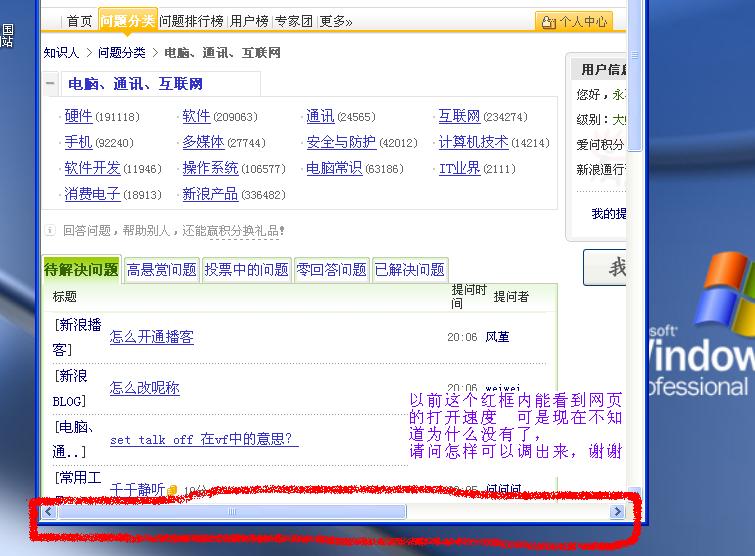Open the 新浪产品 category link
Screen dimensions: 755x556
pyautogui.click(x=210, y=194)
